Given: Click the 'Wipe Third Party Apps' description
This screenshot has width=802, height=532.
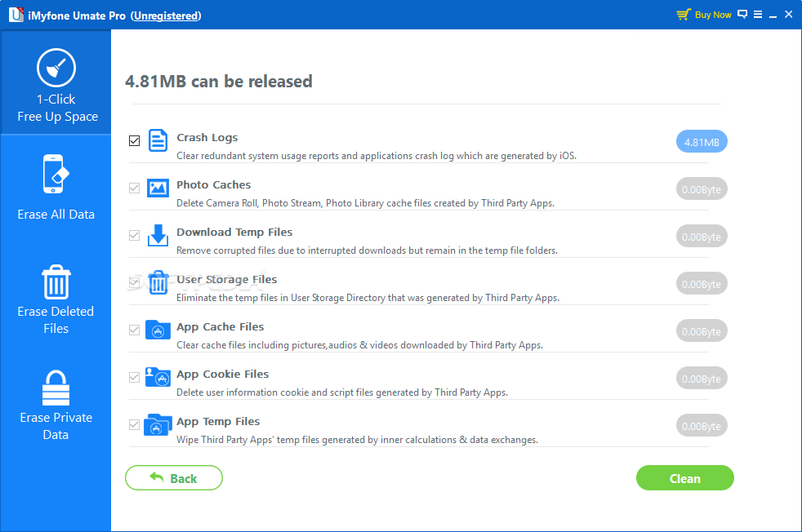Looking at the screenshot, I should pos(357,440).
